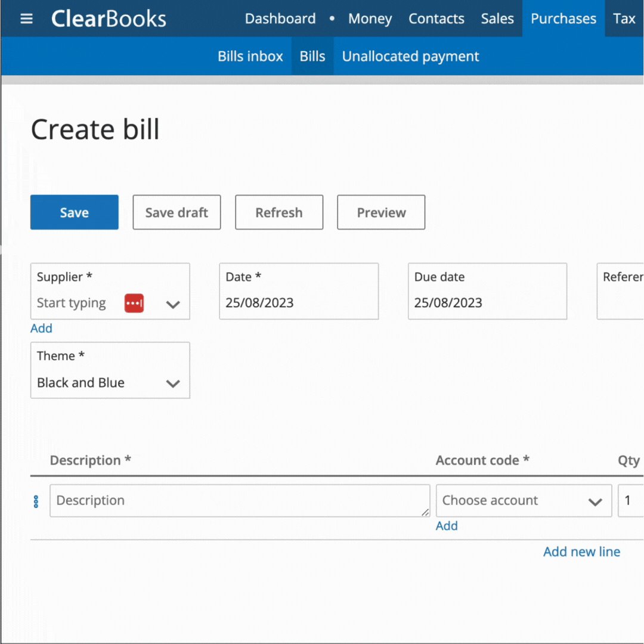Open the Theme dropdown showing Black and Blue
Screen dimensions: 644x644
[110, 370]
